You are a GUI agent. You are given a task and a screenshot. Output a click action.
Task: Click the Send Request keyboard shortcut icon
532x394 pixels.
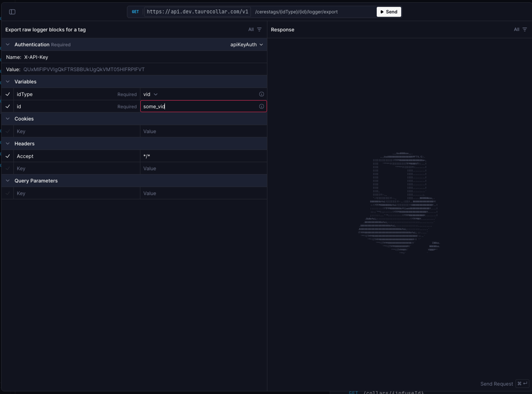tap(522, 384)
